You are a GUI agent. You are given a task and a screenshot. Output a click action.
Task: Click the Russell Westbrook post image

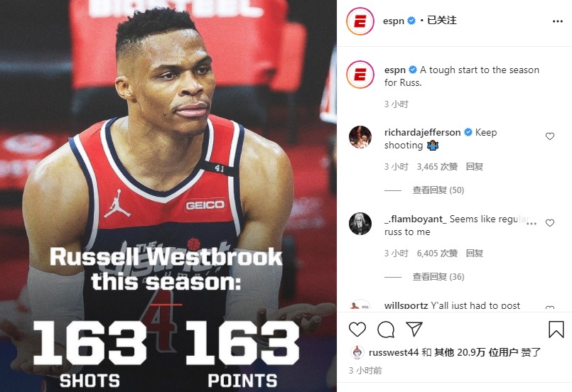tap(168, 196)
